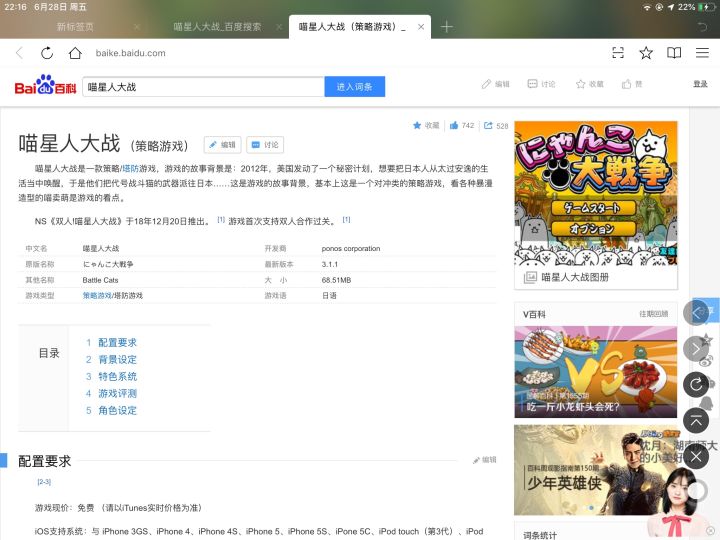Open the reading list book icon
Screen dimensions: 720x540
click(x=674, y=53)
